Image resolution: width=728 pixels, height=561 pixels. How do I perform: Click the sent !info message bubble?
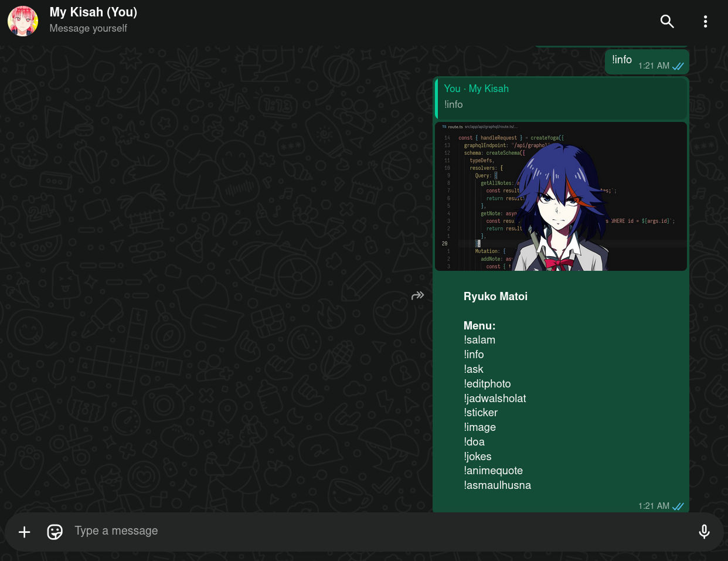coord(647,62)
